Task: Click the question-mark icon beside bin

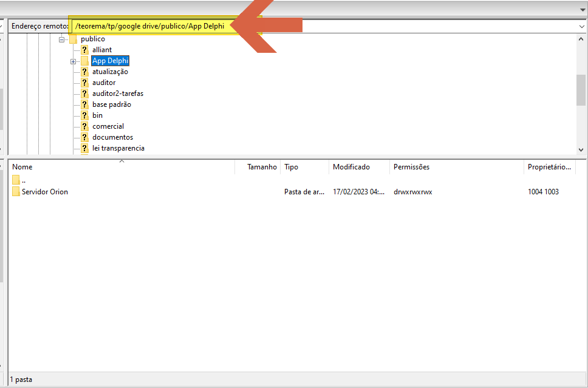Action: 85,115
